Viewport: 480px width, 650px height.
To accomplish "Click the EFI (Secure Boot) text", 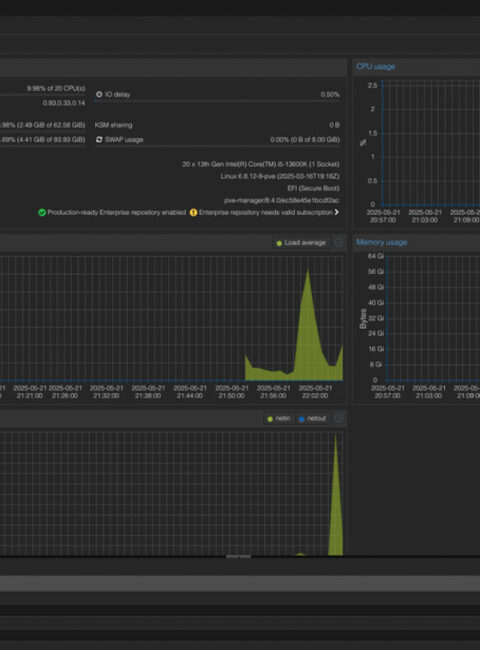I will (x=313, y=188).
